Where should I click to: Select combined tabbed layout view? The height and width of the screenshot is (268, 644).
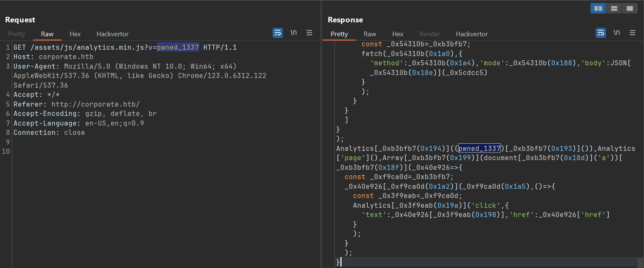(x=630, y=8)
